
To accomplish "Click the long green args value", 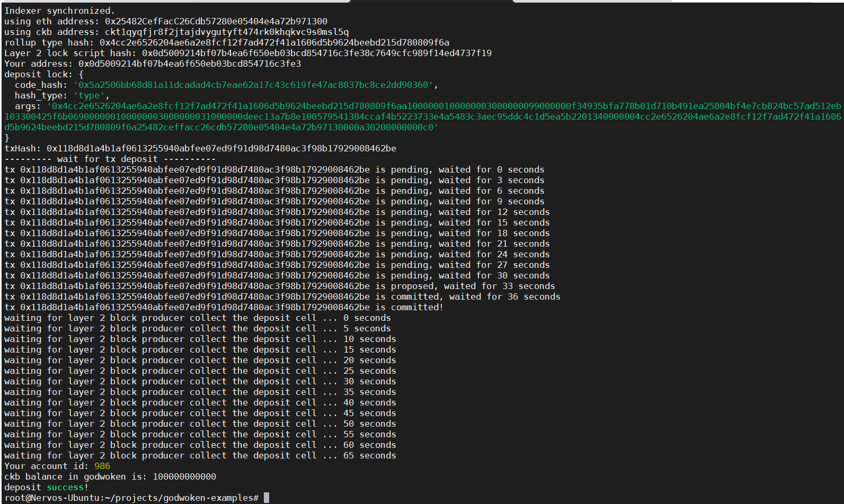I will pos(423,116).
